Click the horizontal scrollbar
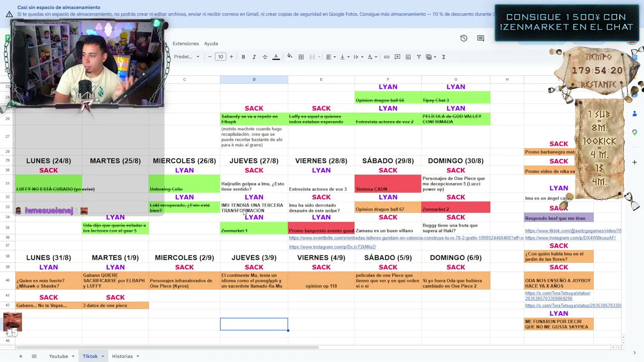Screen dimensions: 644x362 coord(167,347)
